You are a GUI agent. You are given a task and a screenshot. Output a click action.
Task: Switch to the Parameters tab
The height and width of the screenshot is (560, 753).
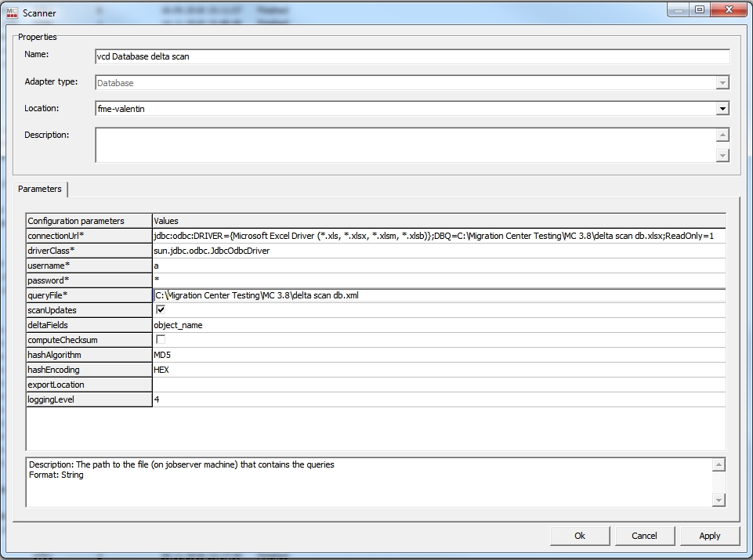coord(40,189)
